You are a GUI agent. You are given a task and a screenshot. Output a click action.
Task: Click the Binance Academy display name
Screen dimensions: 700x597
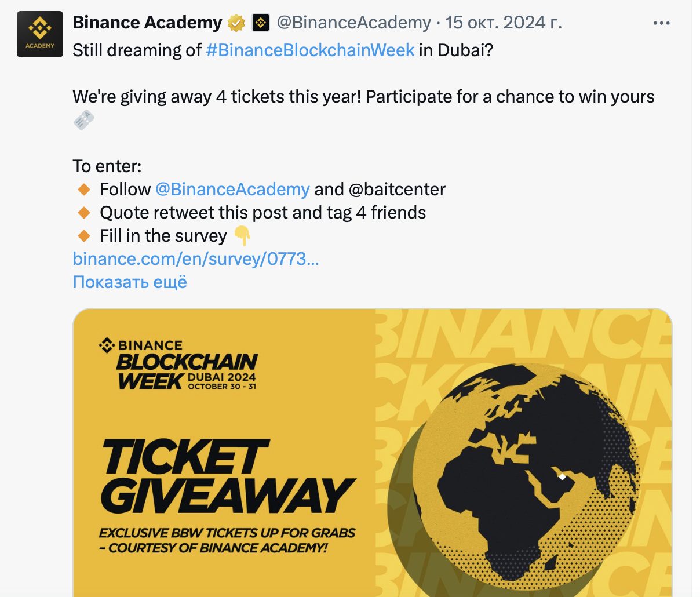[147, 23]
